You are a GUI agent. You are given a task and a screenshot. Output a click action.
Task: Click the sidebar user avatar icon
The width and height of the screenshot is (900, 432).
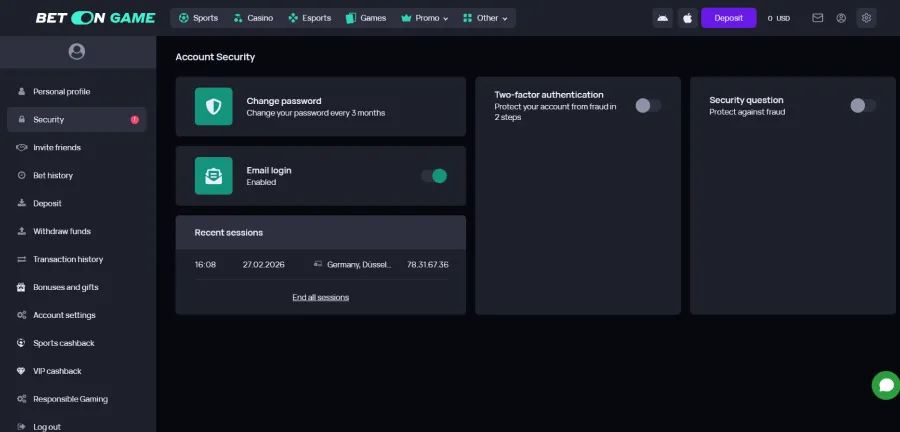tap(77, 51)
